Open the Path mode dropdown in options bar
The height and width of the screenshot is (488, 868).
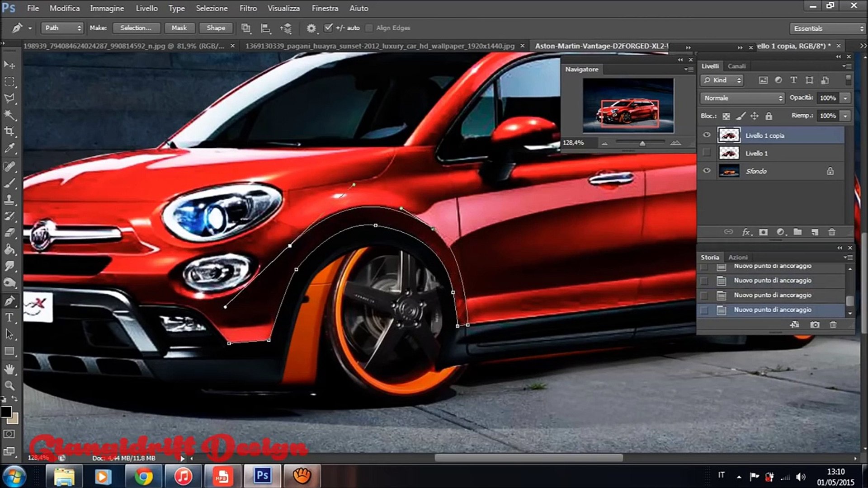click(62, 28)
